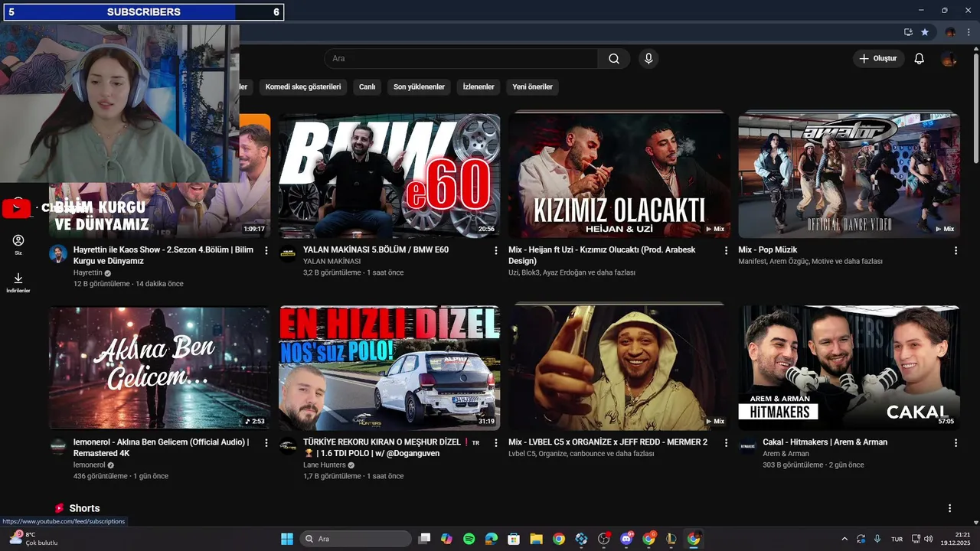Viewport: 980px width, 551px height.
Task: Open Arem & Arman channel avatar
Action: point(747,446)
